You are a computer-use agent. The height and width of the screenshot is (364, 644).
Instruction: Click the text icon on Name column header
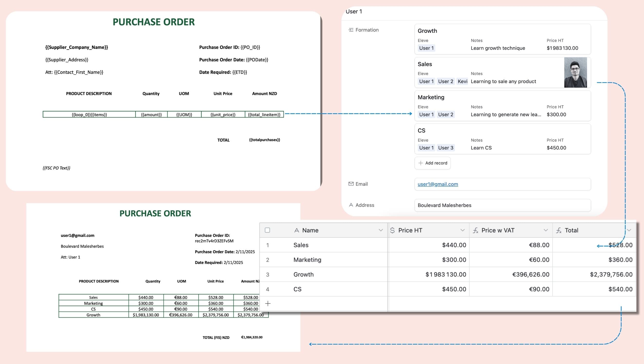coord(297,230)
